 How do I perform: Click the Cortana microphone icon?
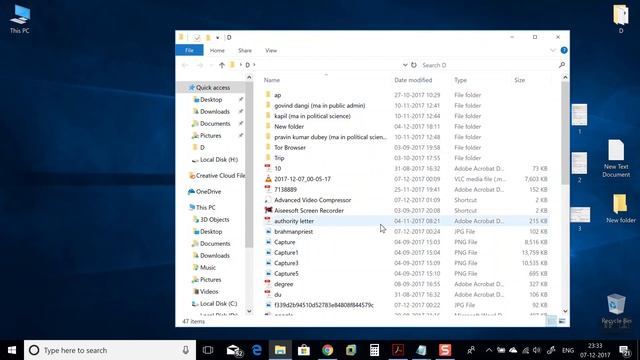[186, 350]
